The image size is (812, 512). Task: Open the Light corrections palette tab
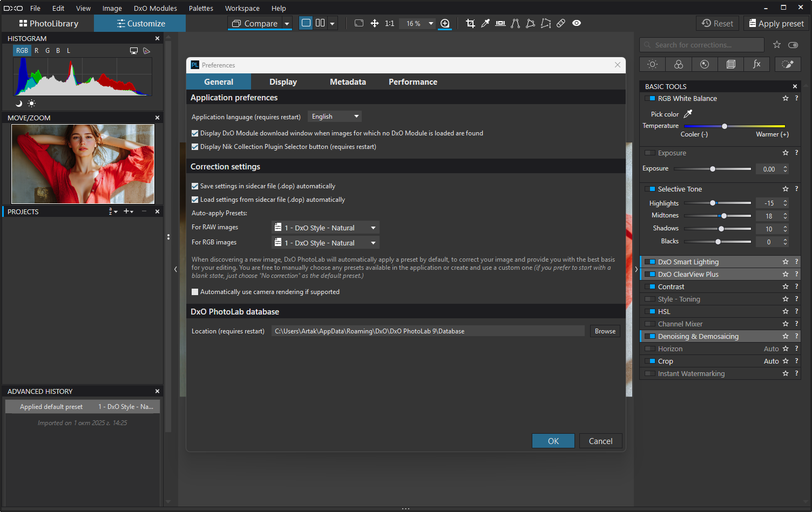point(652,64)
